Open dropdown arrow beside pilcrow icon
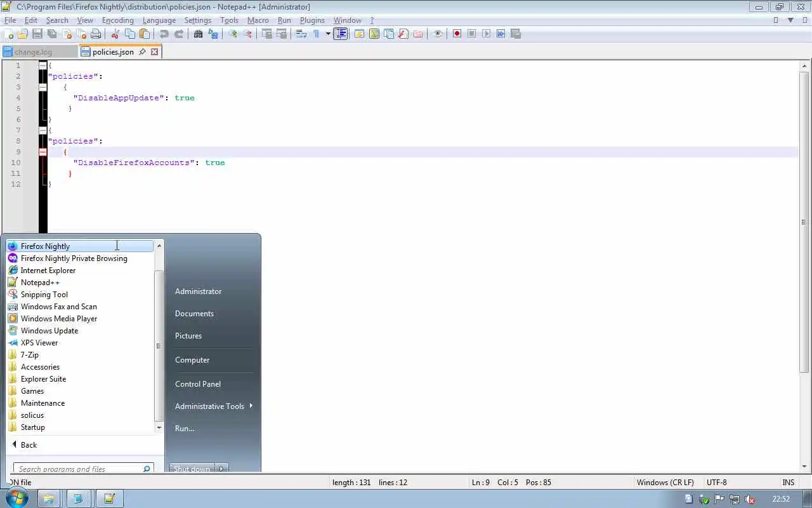The image size is (812, 508). [328, 34]
